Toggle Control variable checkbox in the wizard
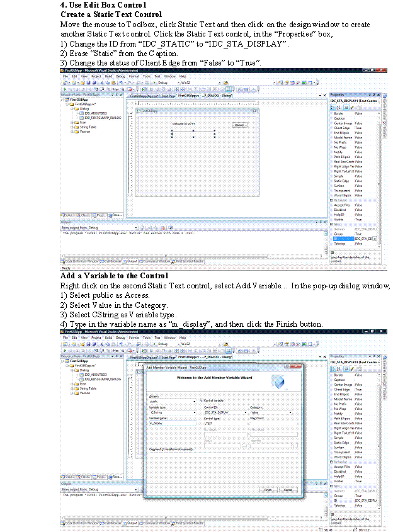 [x=202, y=400]
